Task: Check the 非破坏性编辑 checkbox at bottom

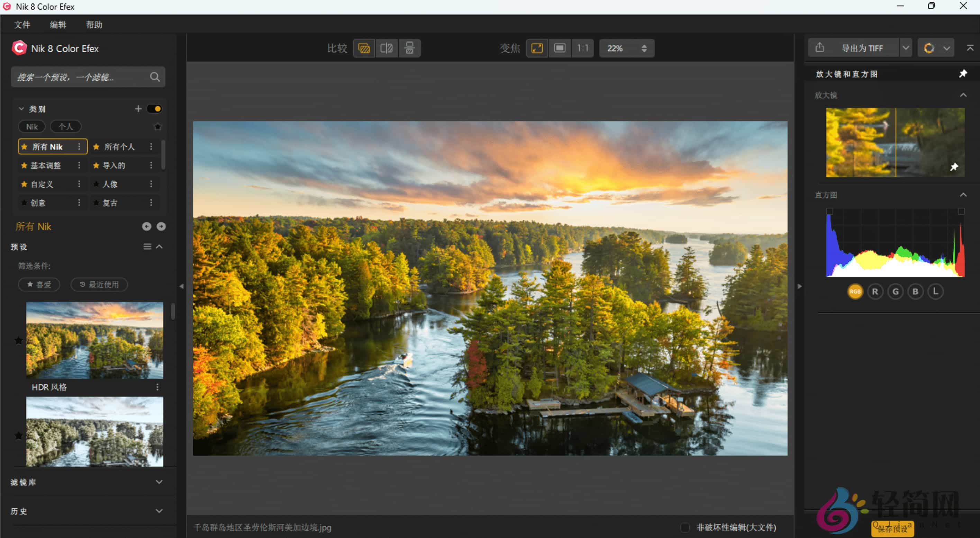Action: coord(685,528)
